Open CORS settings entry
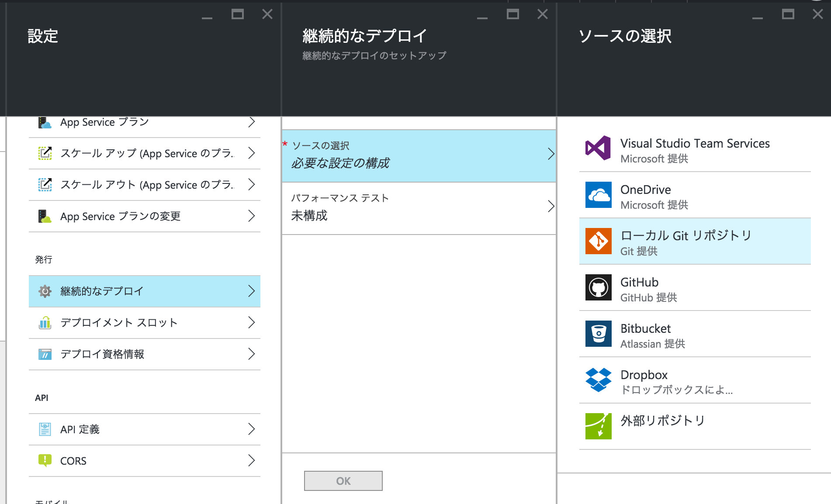 tap(145, 461)
